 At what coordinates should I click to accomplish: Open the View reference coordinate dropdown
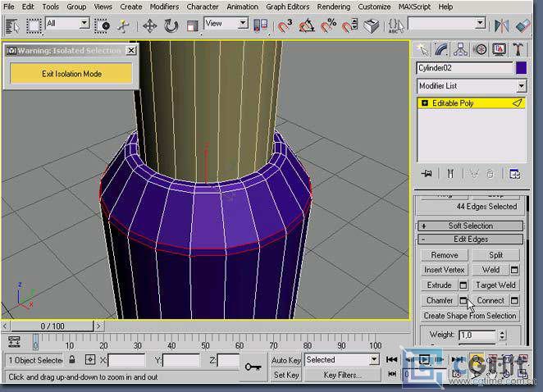243,24
